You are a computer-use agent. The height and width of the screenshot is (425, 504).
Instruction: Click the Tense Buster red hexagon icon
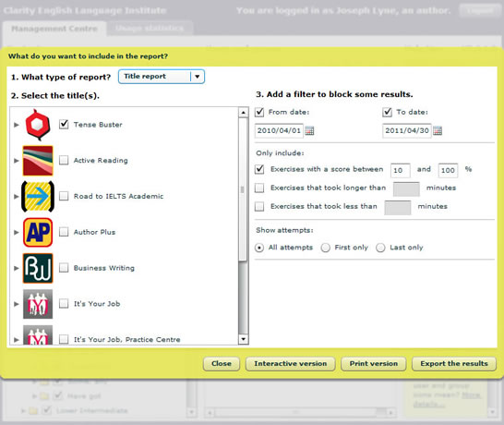[x=38, y=125]
